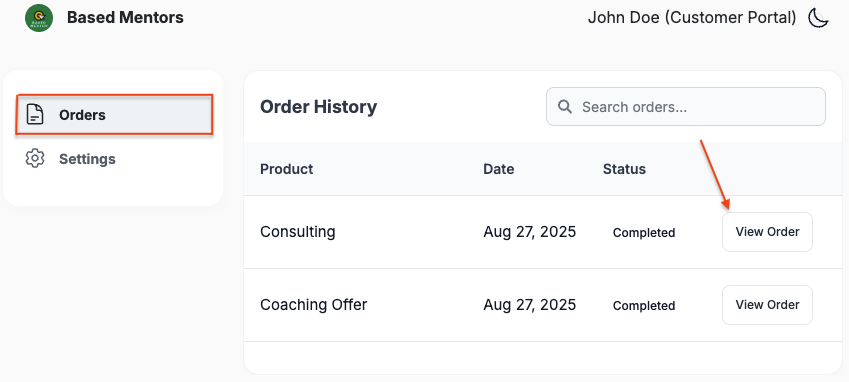
Task: Focus the Search orders input field
Action: pos(685,107)
